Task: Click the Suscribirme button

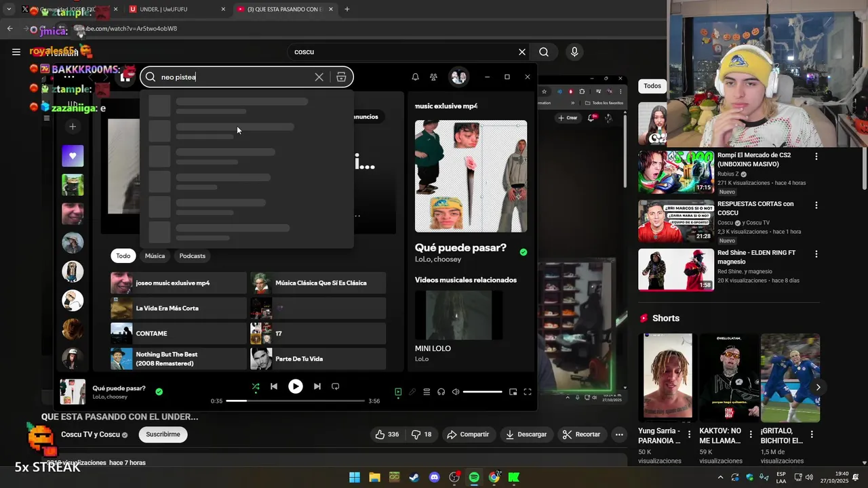Action: click(x=163, y=434)
